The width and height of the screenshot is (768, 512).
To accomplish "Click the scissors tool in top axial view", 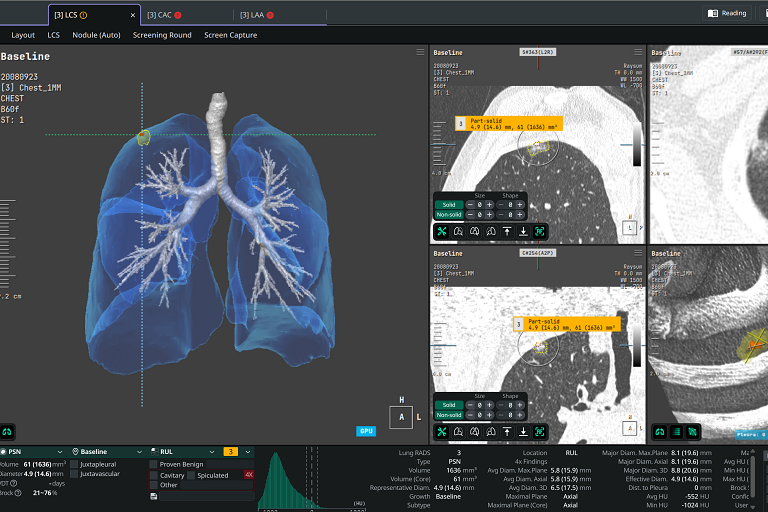I will click(441, 231).
